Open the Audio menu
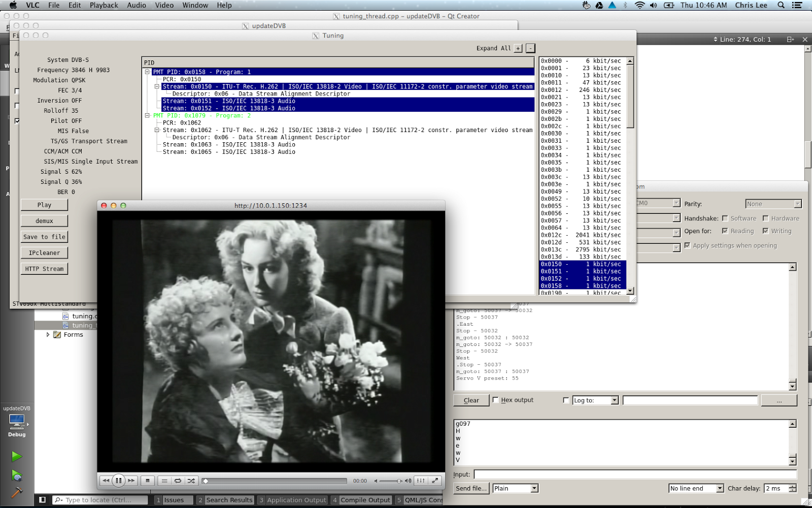 pyautogui.click(x=137, y=5)
